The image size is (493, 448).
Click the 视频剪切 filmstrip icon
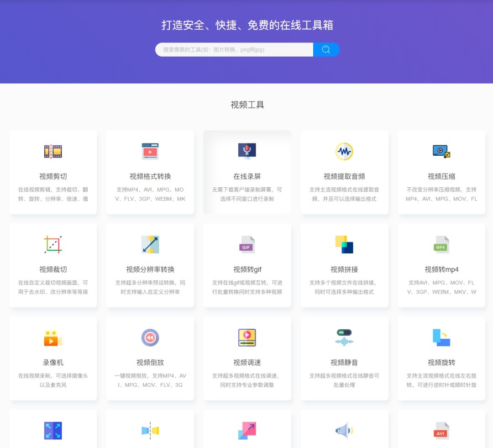tap(53, 151)
